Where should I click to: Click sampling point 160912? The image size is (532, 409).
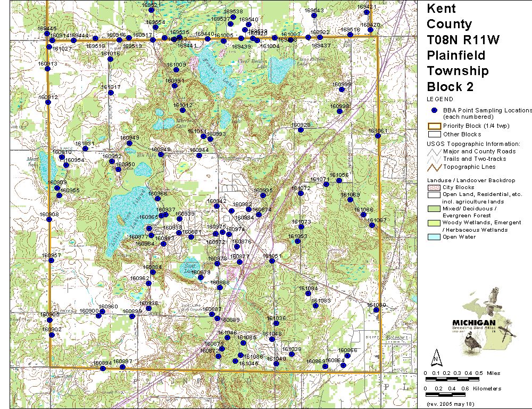pyautogui.click(x=48, y=102)
